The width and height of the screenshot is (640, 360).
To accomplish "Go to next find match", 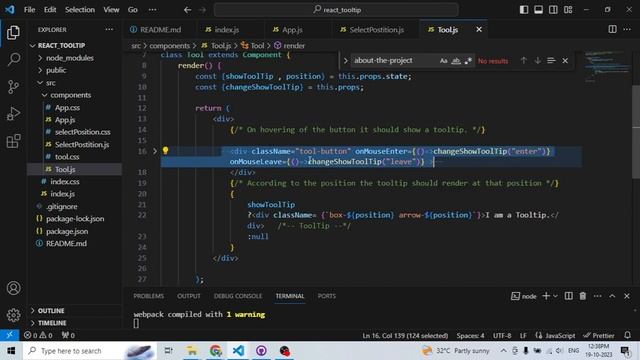I will tap(537, 61).
